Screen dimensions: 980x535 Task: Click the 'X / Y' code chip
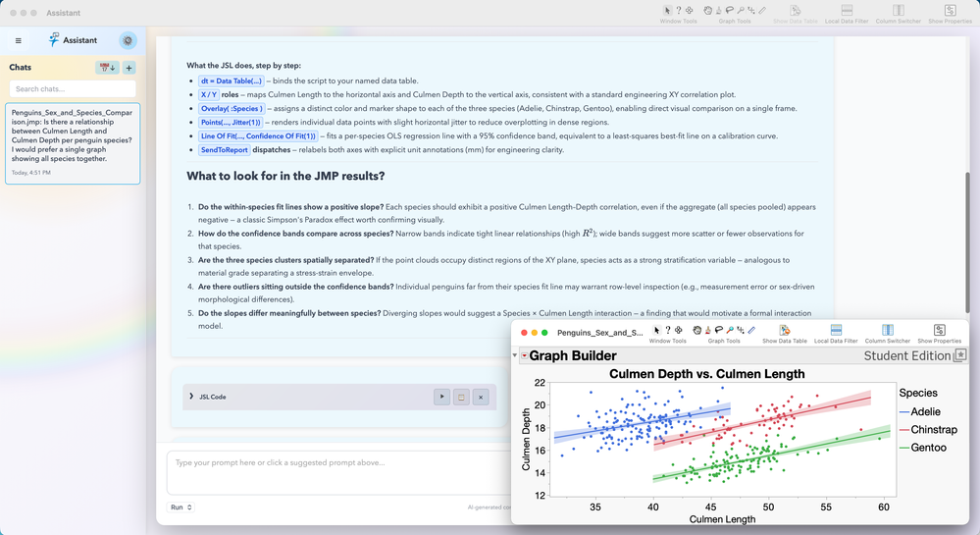[209, 94]
